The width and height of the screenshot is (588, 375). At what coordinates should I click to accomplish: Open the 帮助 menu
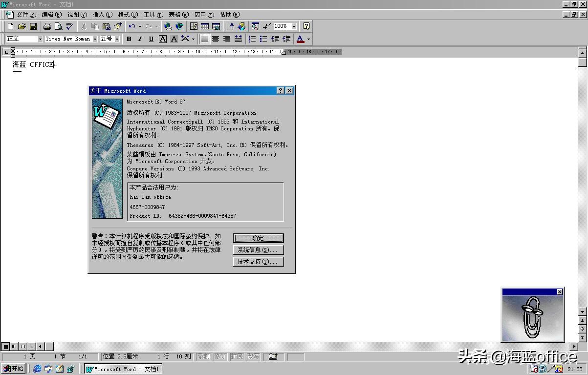click(x=229, y=15)
